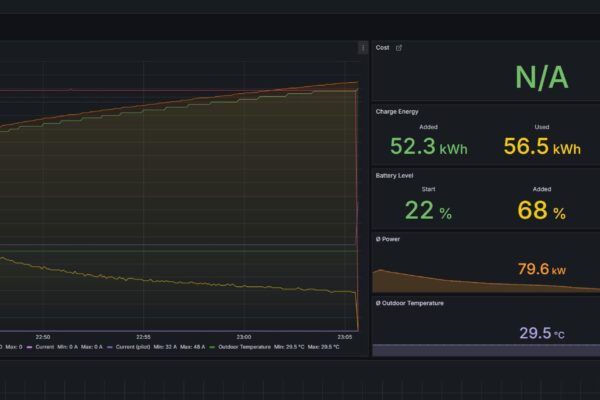Click the Ø Outdoor Temperature panel title
600x400 pixels.
pos(409,302)
